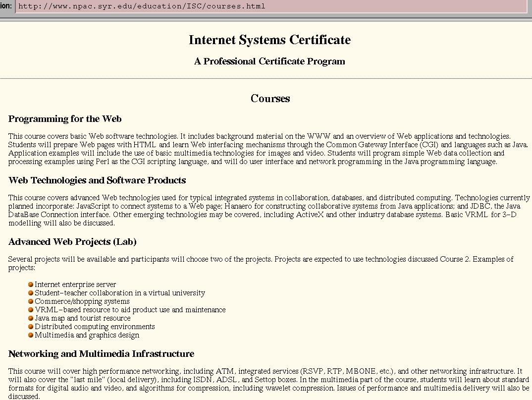Click the "Networking and Multimedia Infrastructure" heading

coord(101,354)
